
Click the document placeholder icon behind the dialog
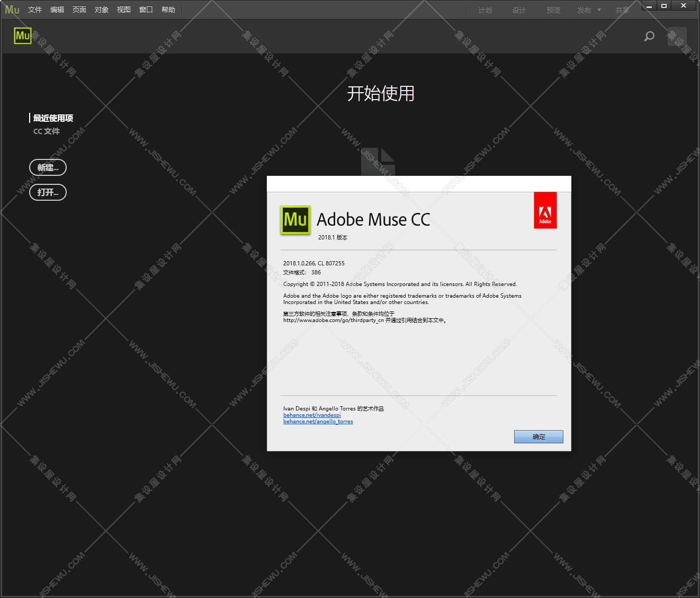[378, 162]
